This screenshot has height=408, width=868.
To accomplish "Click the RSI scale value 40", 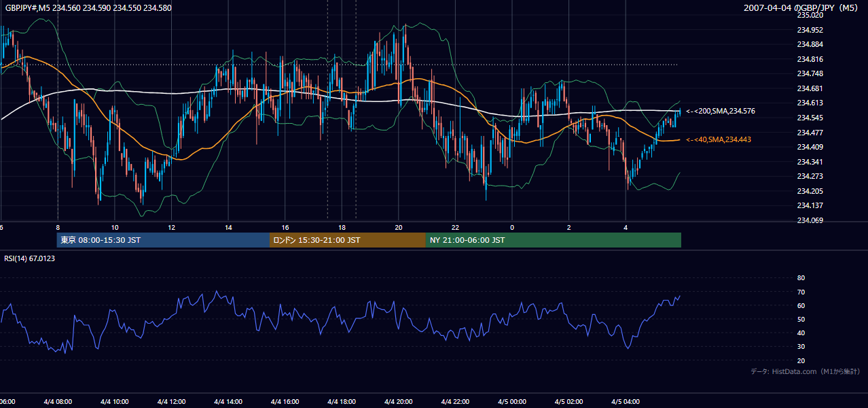I will pos(801,333).
